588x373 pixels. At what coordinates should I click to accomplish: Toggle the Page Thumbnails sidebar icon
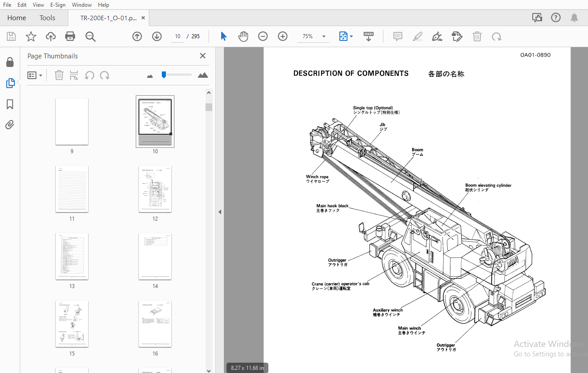coord(10,83)
